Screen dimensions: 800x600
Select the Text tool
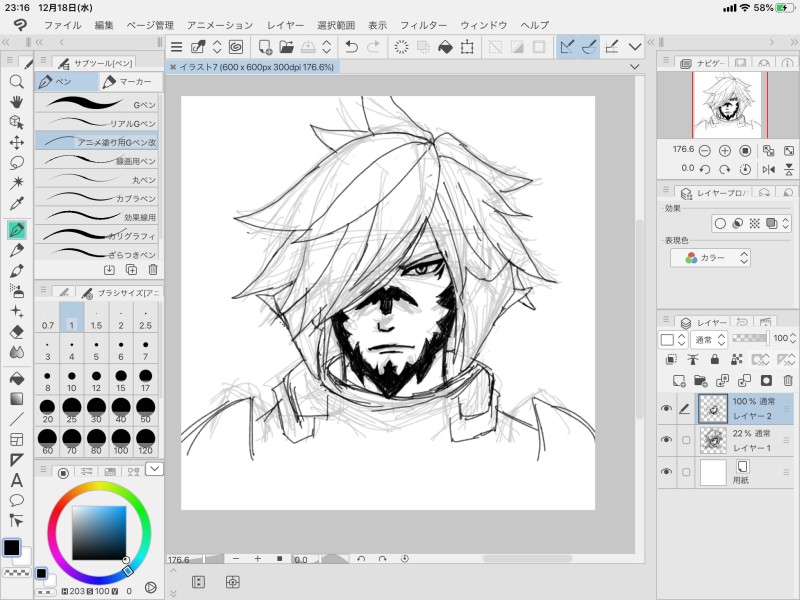click(x=17, y=480)
